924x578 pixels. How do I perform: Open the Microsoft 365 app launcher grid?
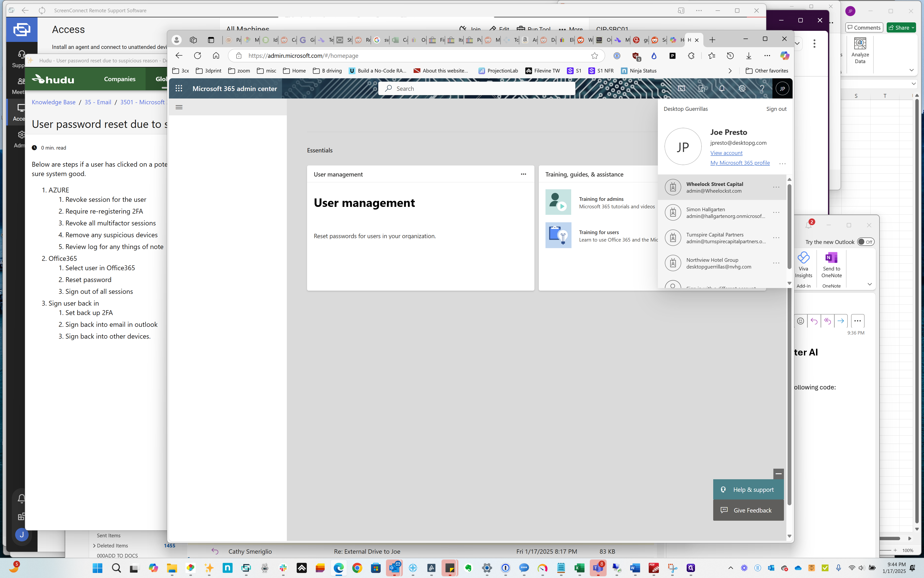(x=179, y=88)
